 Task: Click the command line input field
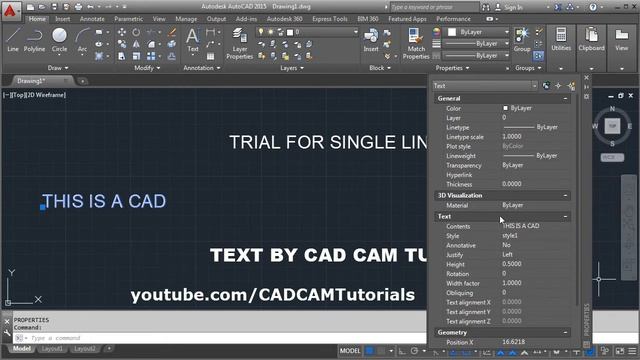(220, 338)
